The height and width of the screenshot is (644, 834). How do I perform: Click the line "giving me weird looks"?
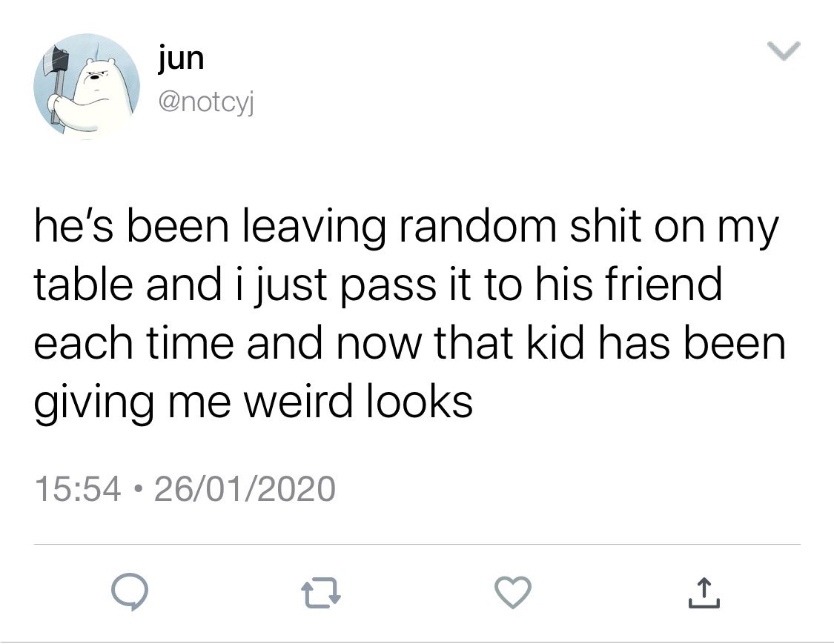coord(254,402)
